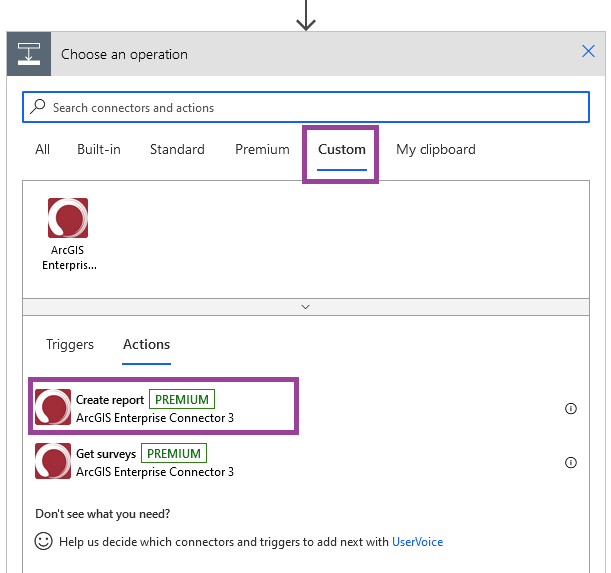Close the Choose an operation panel

coord(589,53)
